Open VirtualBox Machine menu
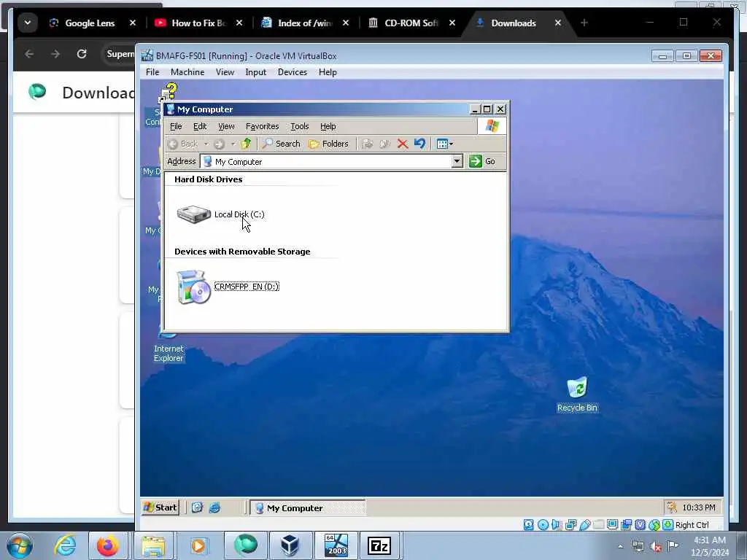The width and height of the screenshot is (747, 560). pos(187,72)
